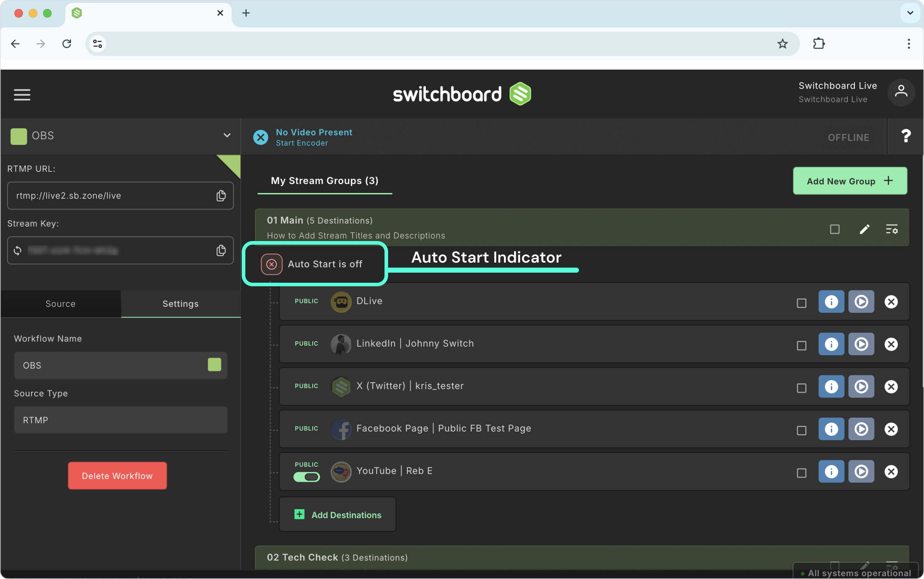Start streaming to DLive destination
Screen dimensions: 924x579
(x=861, y=302)
